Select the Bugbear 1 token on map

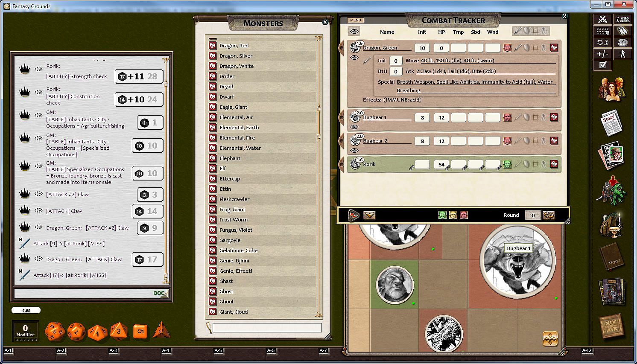pos(517,260)
